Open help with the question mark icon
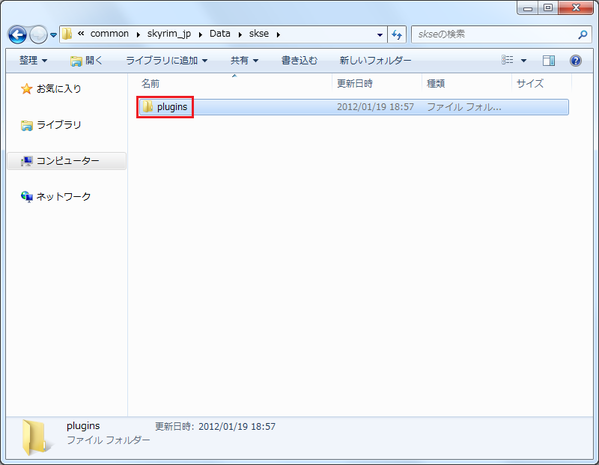The image size is (599, 465). point(575,60)
